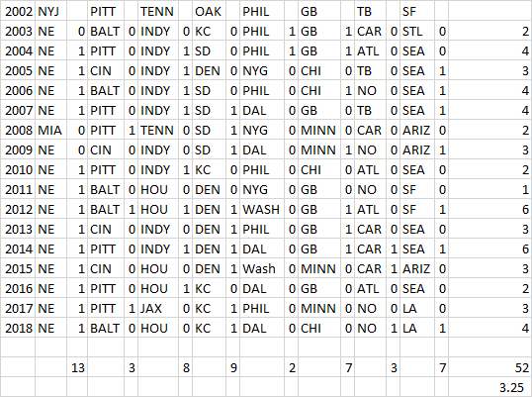Click the JAX cell in 2017 row

pos(158,308)
